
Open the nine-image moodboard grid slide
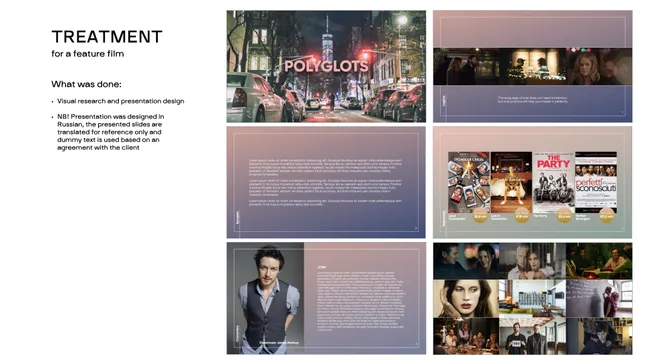coord(532,298)
